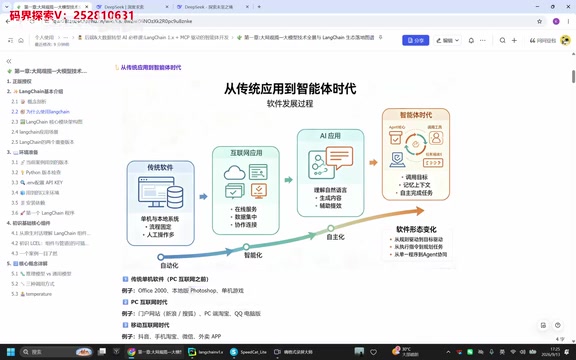
Task: Open the user avatar in the top right
Action: tap(565, 40)
